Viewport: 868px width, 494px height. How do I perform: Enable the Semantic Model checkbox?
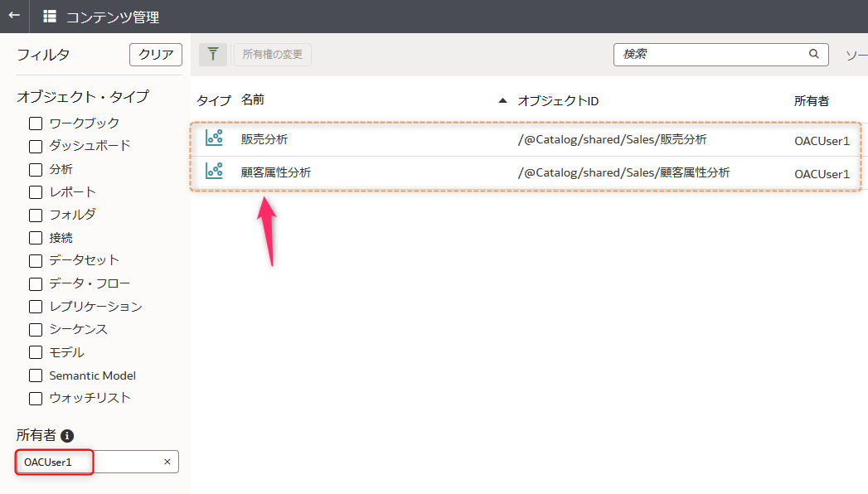coord(36,375)
